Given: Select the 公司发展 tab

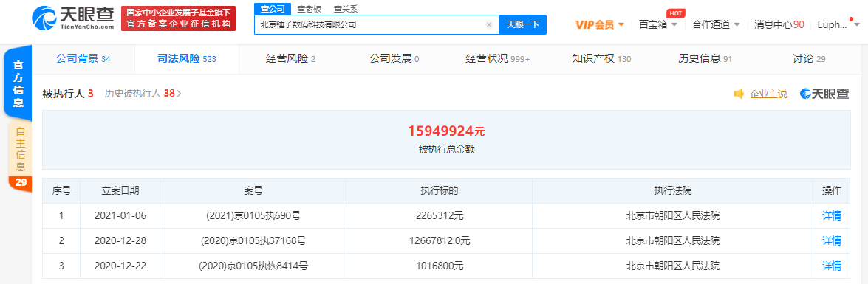Looking at the screenshot, I should [x=394, y=58].
